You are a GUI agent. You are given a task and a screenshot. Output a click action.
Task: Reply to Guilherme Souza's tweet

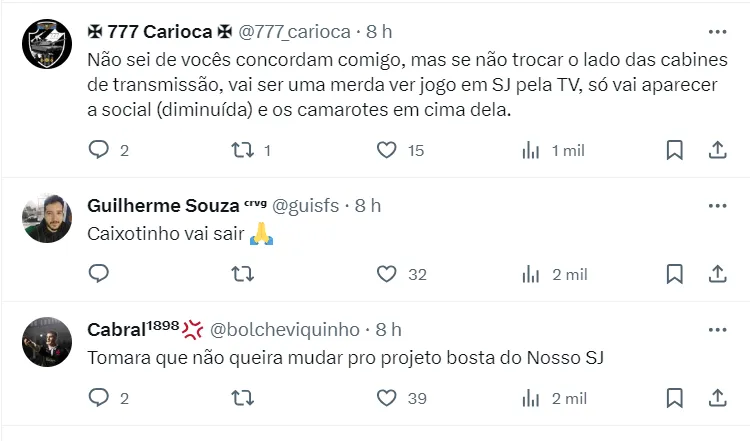[x=98, y=274]
